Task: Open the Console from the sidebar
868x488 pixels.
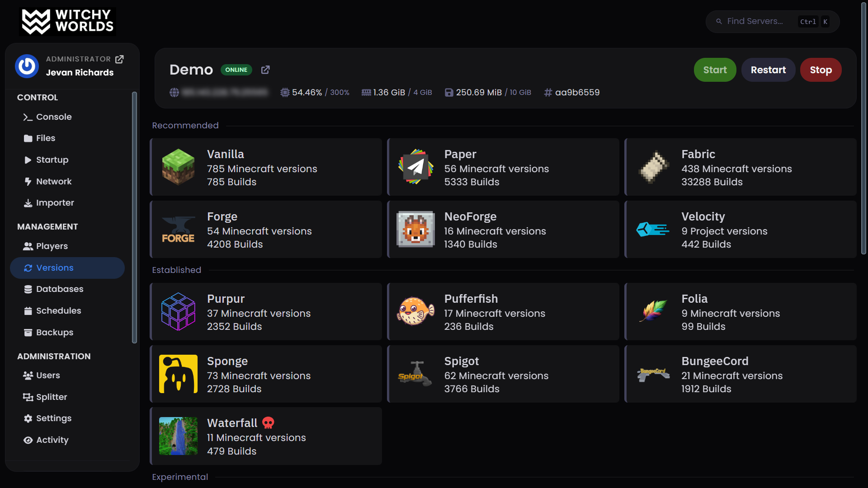Action: click(28, 117)
